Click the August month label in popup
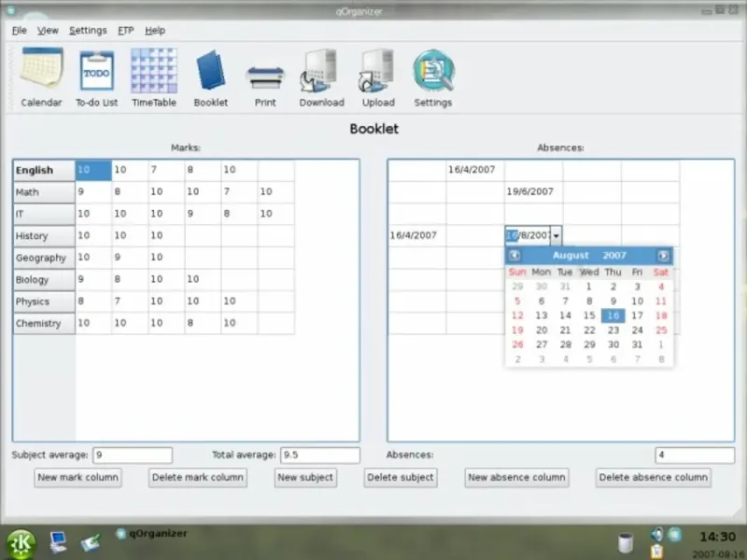The height and width of the screenshot is (560, 747). tap(571, 256)
